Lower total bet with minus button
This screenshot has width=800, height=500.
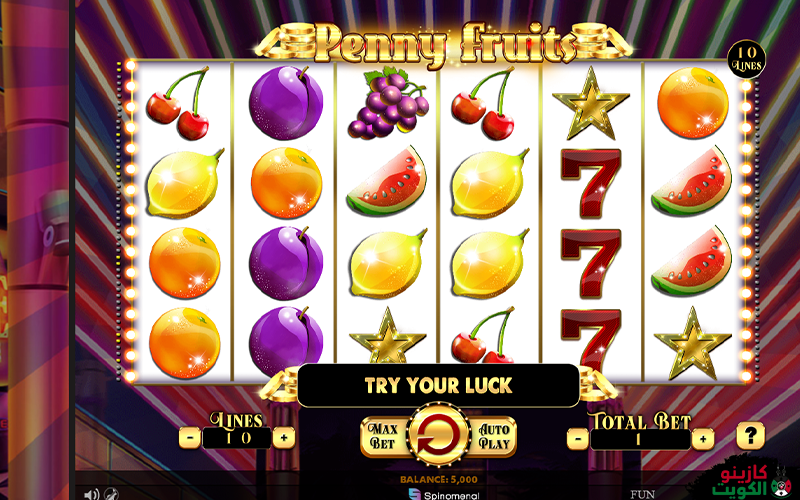[x=578, y=438]
